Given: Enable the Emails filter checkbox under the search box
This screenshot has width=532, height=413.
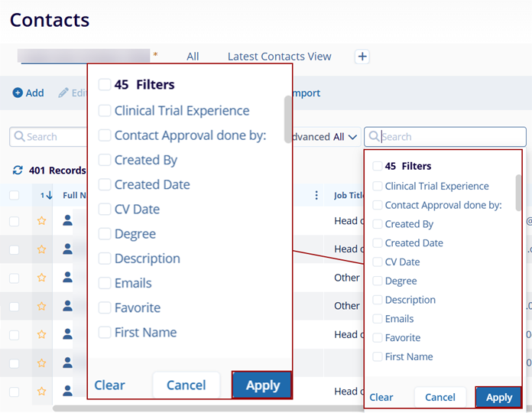Looking at the screenshot, I should point(377,319).
